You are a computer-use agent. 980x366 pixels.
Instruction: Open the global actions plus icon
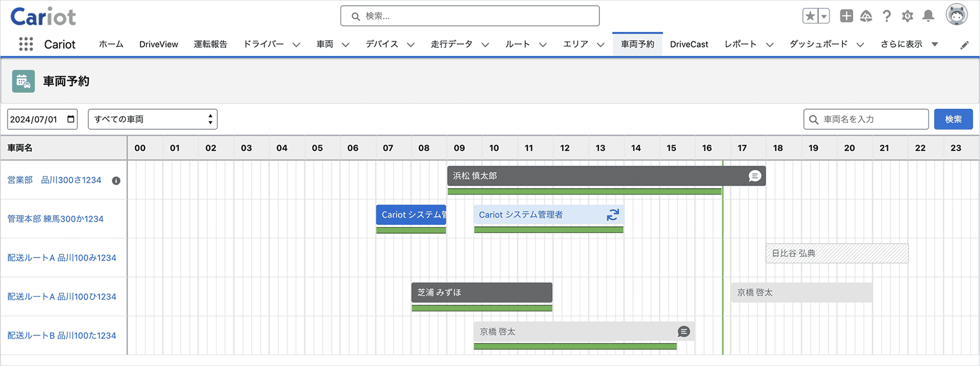tap(846, 16)
